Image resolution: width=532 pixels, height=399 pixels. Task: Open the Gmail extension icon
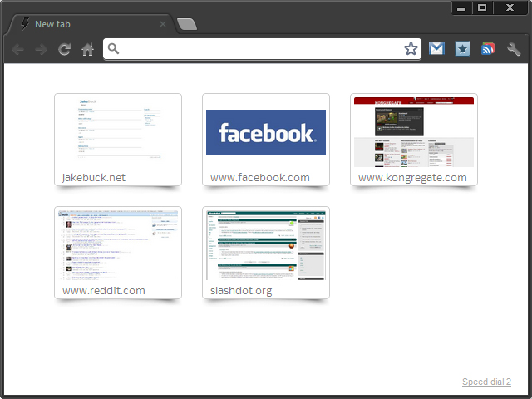tap(436, 49)
